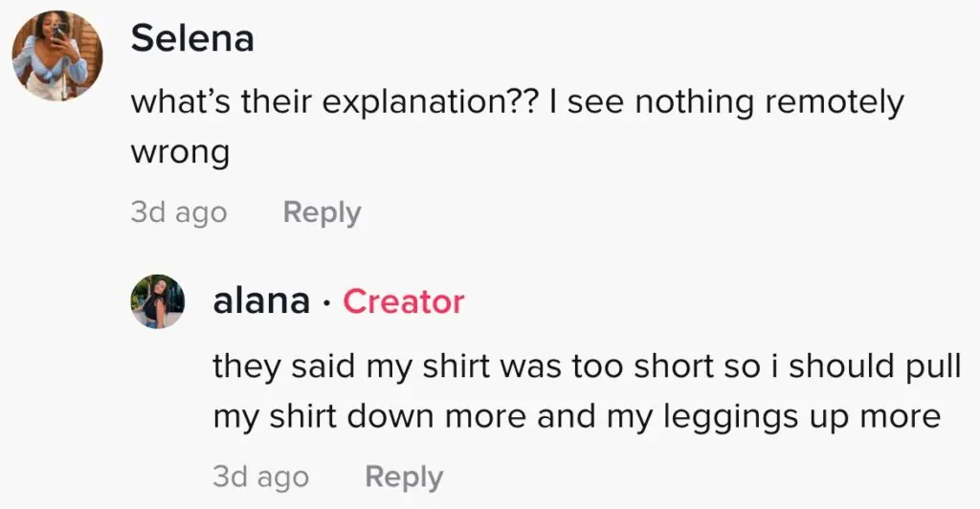The image size is (980, 509).
Task: Open alana's profile picture
Action: 157,301
